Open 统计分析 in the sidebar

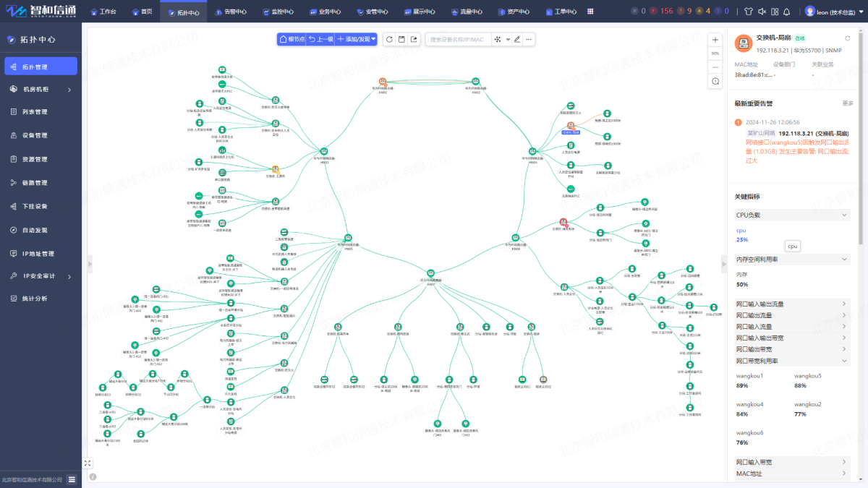click(41, 298)
